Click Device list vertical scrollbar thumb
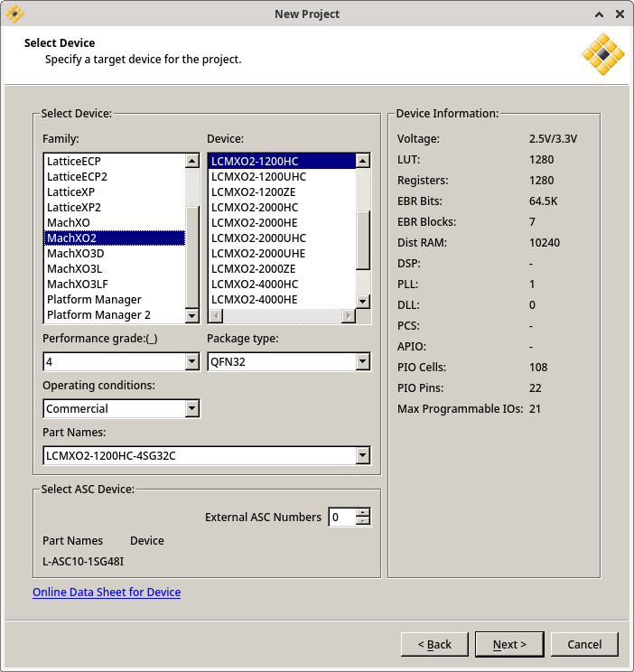The height and width of the screenshot is (672, 634). (x=363, y=240)
